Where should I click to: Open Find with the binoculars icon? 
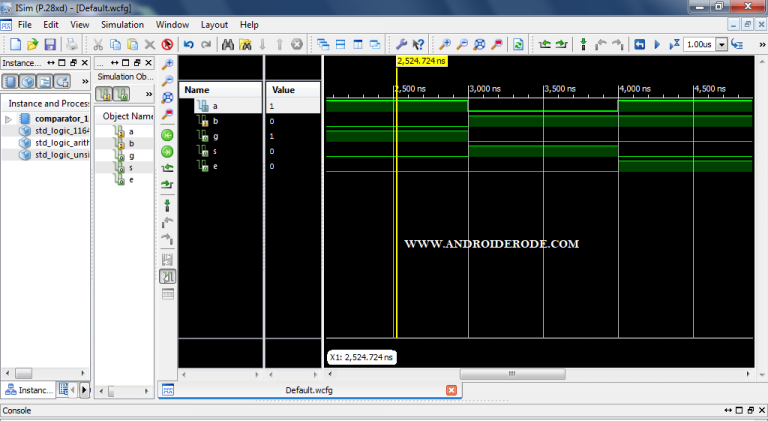(228, 45)
